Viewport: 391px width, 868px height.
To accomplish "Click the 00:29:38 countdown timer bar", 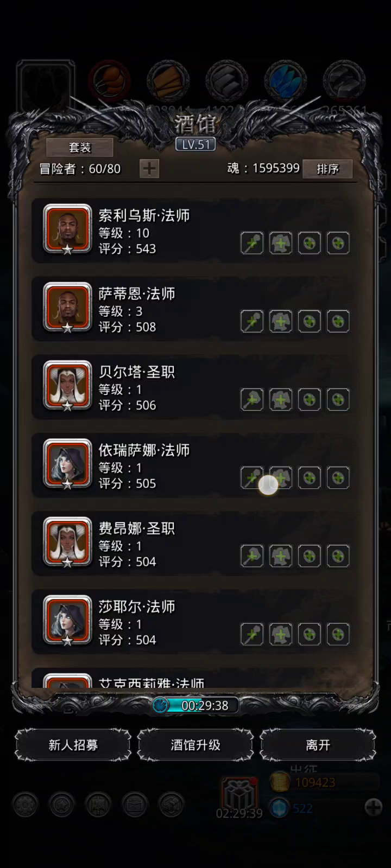I will 195,705.
